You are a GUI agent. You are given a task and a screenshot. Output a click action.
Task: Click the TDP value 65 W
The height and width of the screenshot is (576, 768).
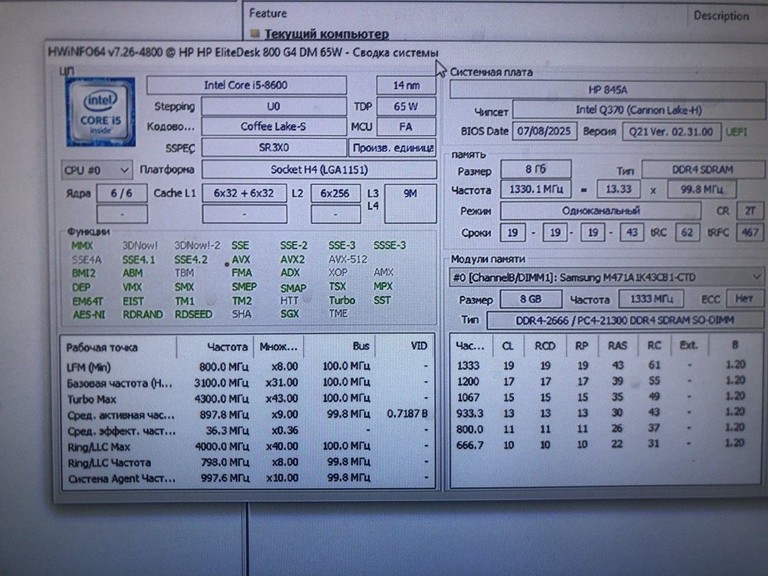coord(406,106)
